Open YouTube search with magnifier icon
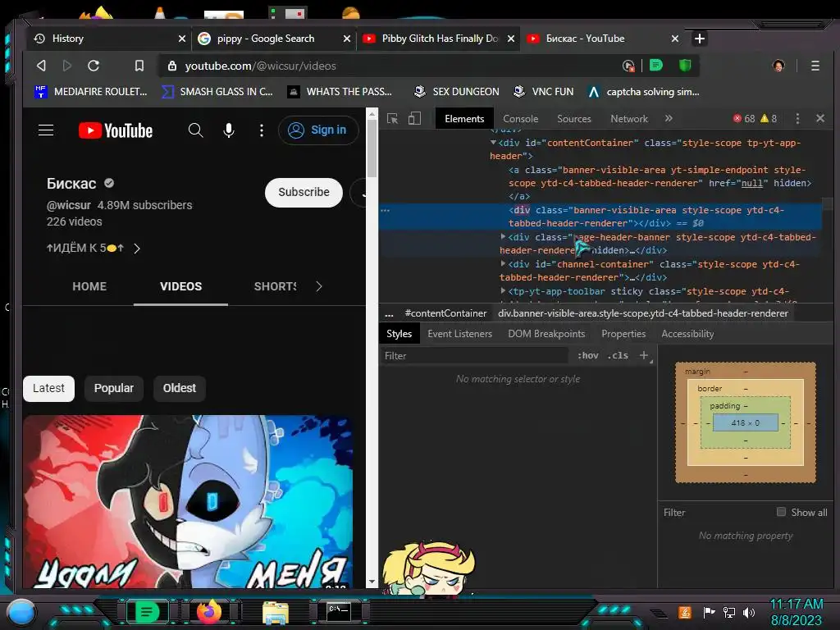 pos(195,130)
